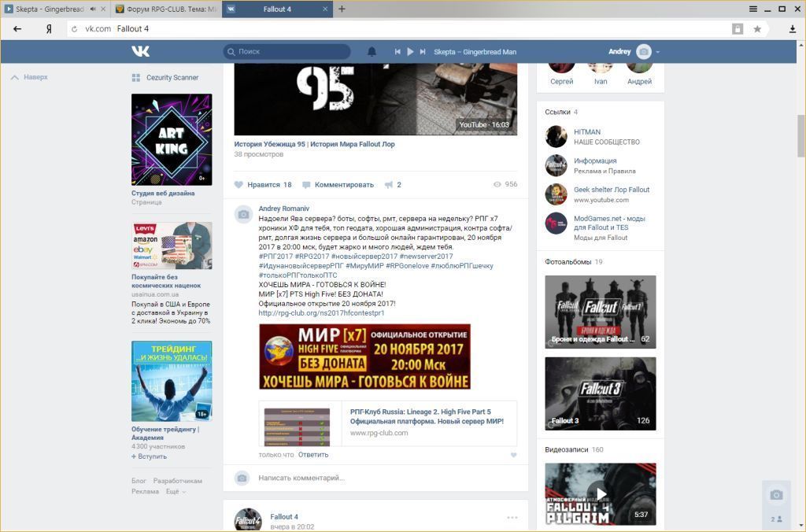The image size is (806, 532).
Task: Skip to previous track in header player
Action: click(397, 51)
